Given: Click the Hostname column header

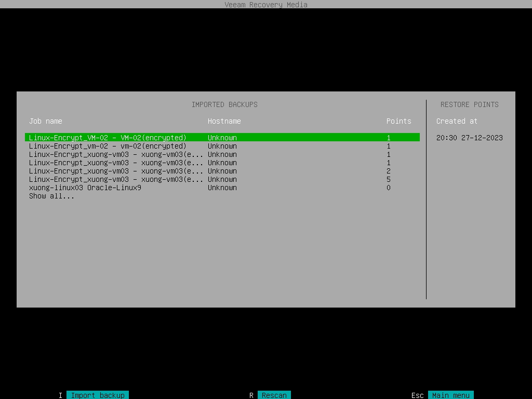Looking at the screenshot, I should 224,121.
